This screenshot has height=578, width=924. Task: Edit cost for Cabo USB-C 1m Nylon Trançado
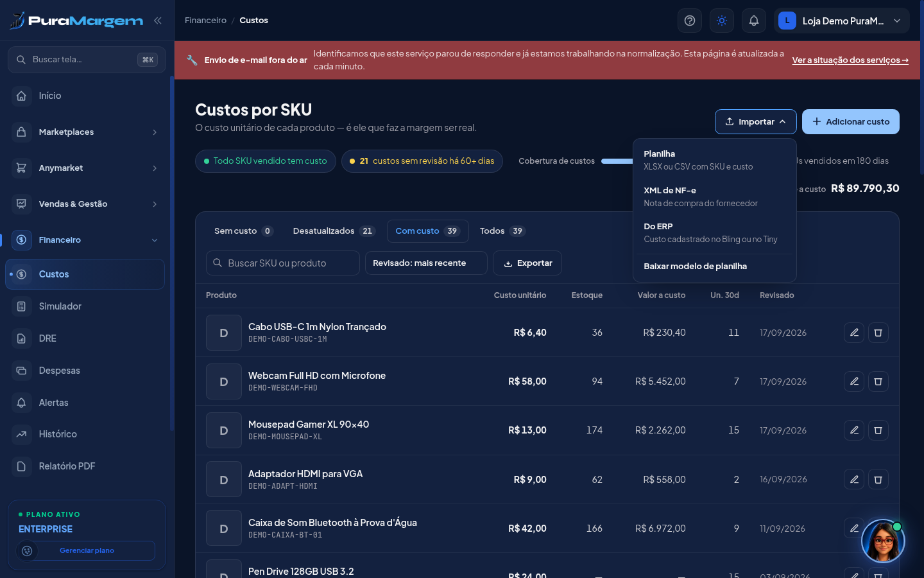[x=854, y=333]
